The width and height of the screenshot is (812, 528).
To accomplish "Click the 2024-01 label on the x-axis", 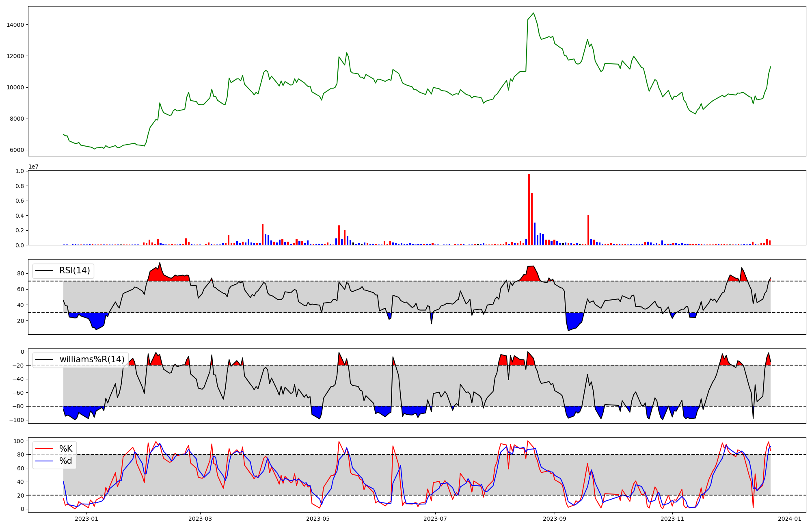I will click(x=789, y=519).
